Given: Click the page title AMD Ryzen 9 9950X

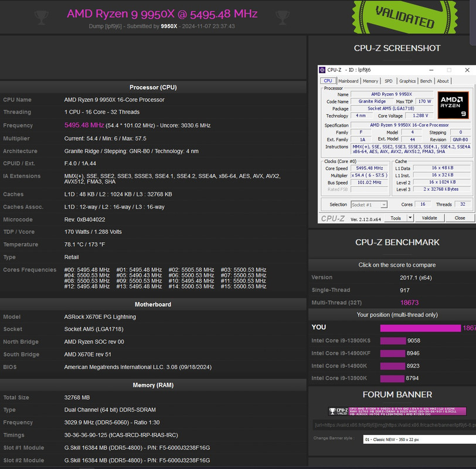Looking at the screenshot, I should pyautogui.click(x=162, y=13).
